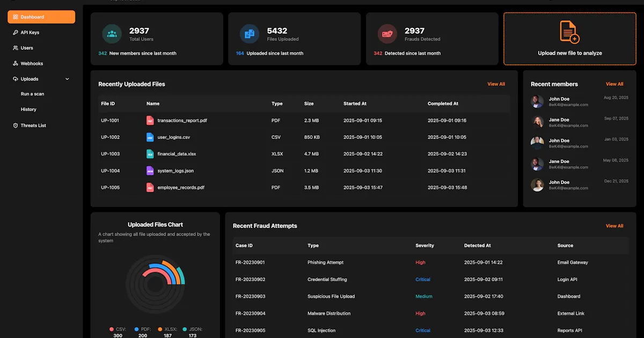Open the Dashboard menu item

click(41, 17)
